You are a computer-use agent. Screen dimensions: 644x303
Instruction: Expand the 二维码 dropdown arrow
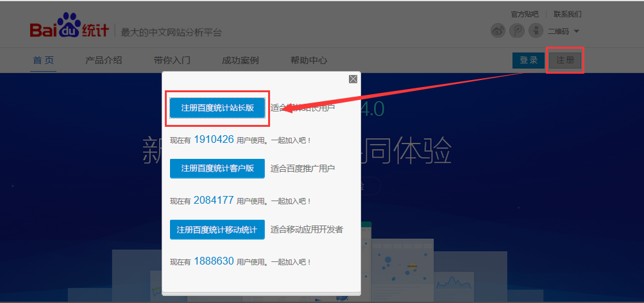pyautogui.click(x=576, y=31)
